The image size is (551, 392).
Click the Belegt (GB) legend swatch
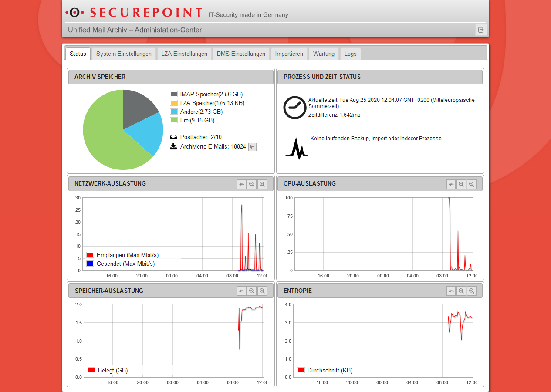click(x=91, y=370)
